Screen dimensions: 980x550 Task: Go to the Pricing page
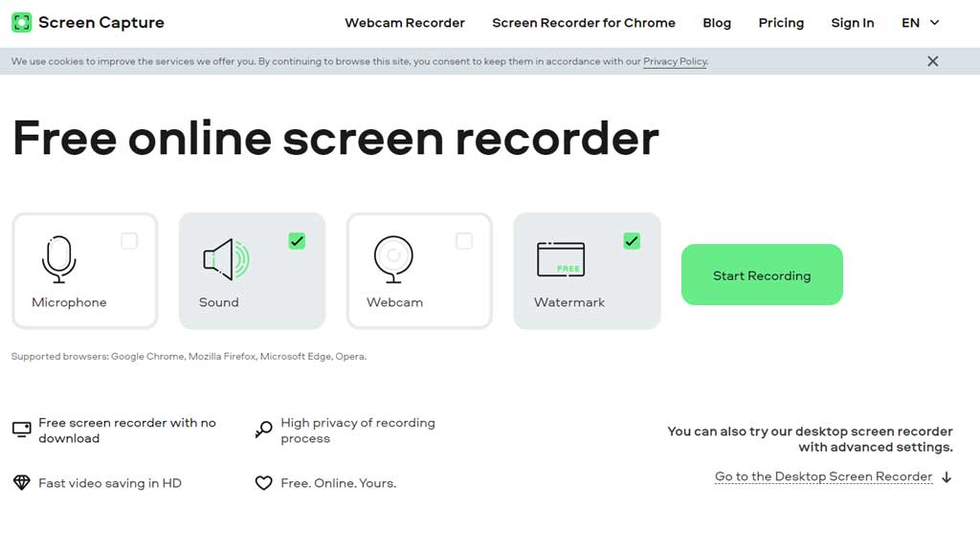(781, 23)
